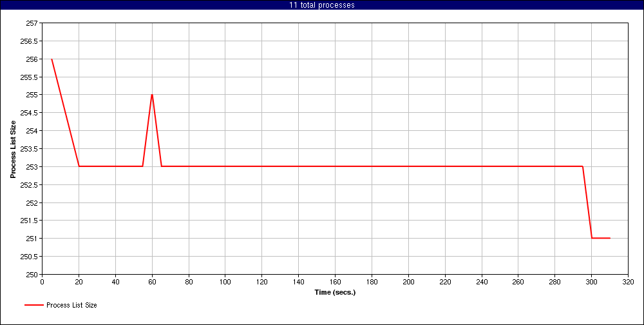The width and height of the screenshot is (644, 325).
Task: Click the x-axis label 260
Action: [x=518, y=282]
